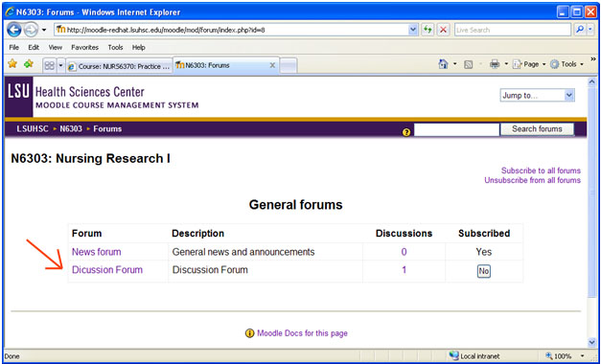
Task: Click the Dicussion Forum discussions count 1
Action: [x=404, y=270]
